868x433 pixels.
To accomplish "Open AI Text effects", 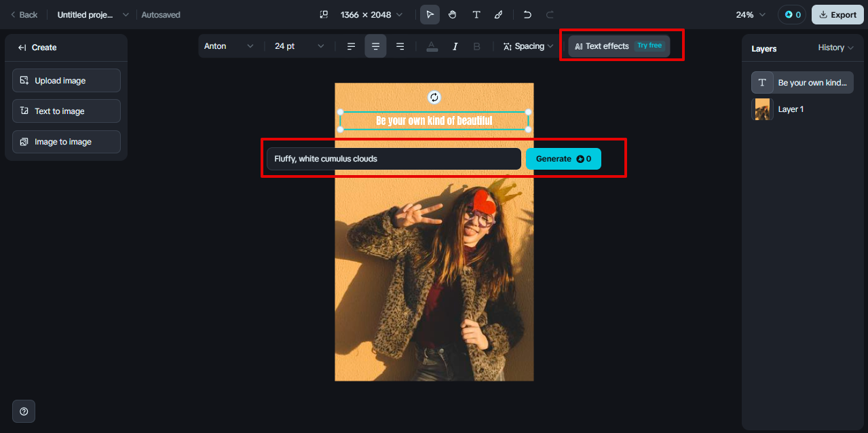I will click(x=619, y=46).
